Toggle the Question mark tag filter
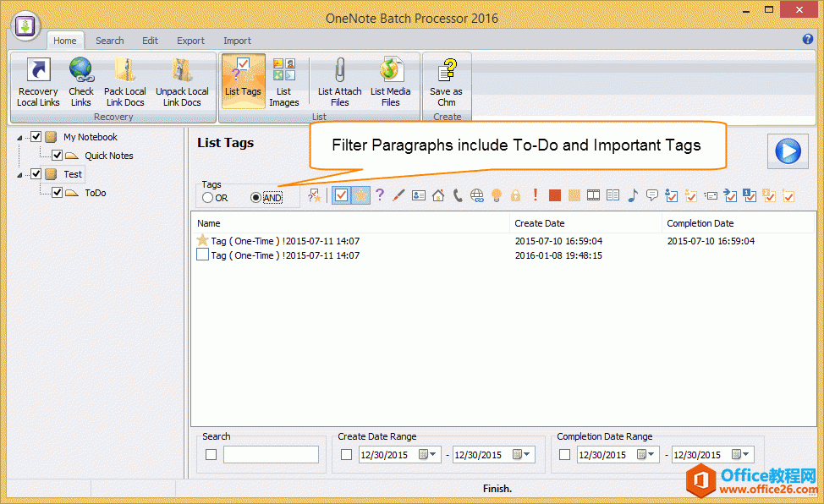The width and height of the screenshot is (824, 504). coord(380,195)
